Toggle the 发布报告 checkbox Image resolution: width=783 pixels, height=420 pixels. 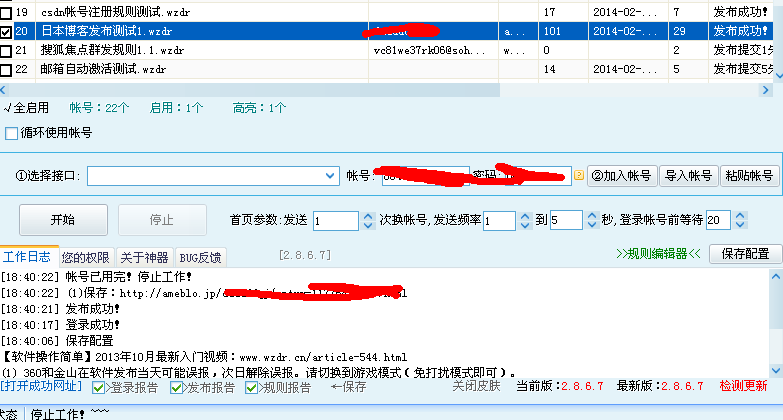click(176, 388)
